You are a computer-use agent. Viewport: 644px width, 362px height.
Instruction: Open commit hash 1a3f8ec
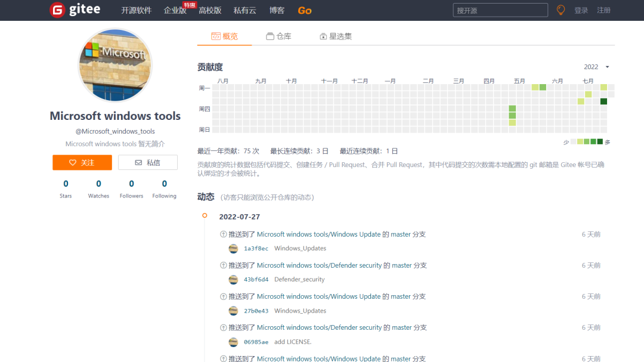(256, 249)
